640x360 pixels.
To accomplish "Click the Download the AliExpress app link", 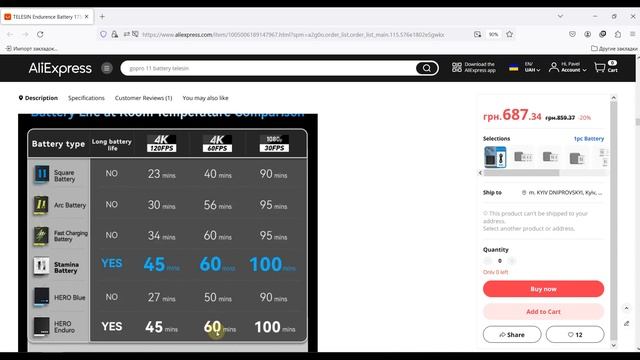I will (x=480, y=67).
